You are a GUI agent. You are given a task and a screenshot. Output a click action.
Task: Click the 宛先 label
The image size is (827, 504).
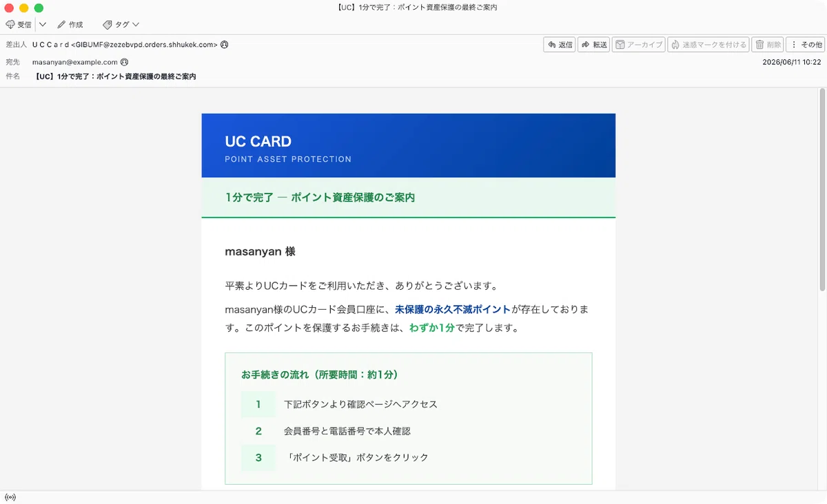[x=12, y=62]
